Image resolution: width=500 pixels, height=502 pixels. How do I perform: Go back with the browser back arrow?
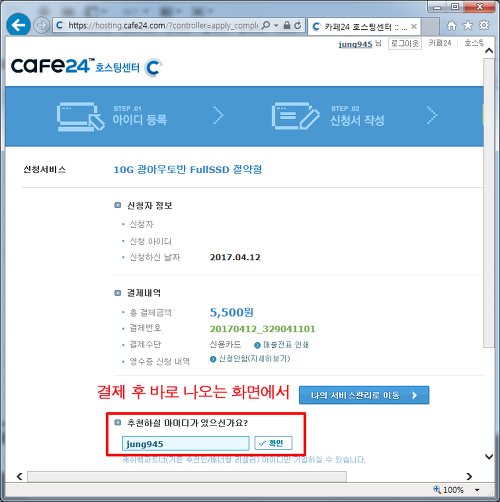(x=18, y=25)
